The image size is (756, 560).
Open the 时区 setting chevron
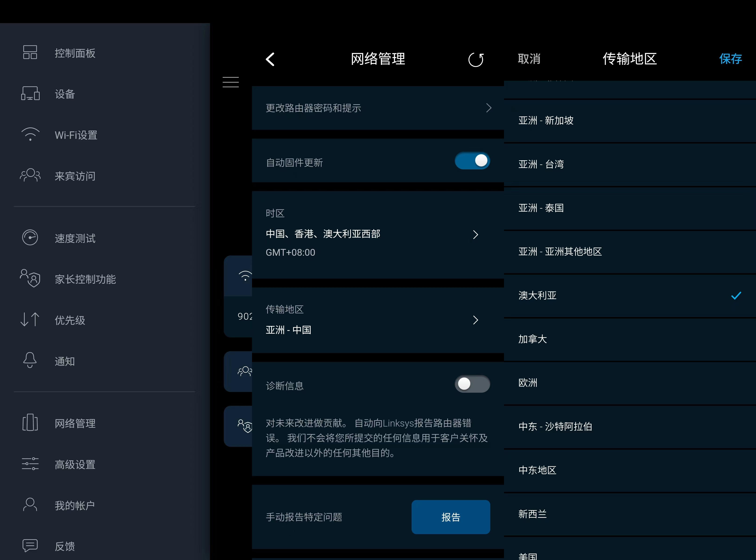(x=475, y=234)
